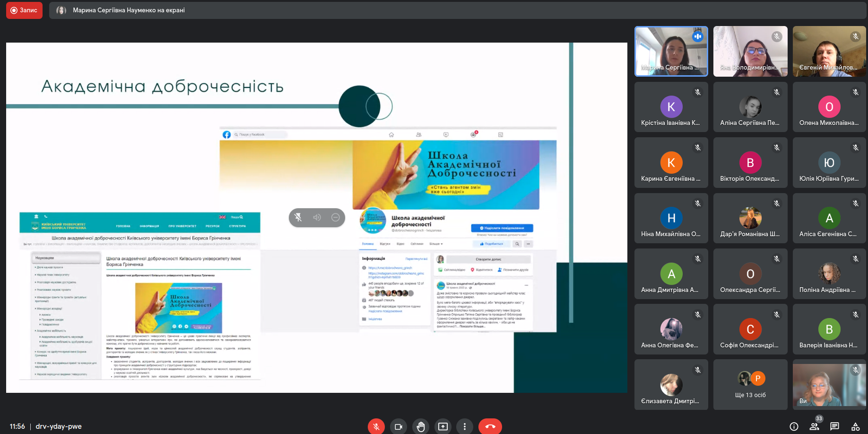Open the more options three-dot menu

[x=465, y=426]
